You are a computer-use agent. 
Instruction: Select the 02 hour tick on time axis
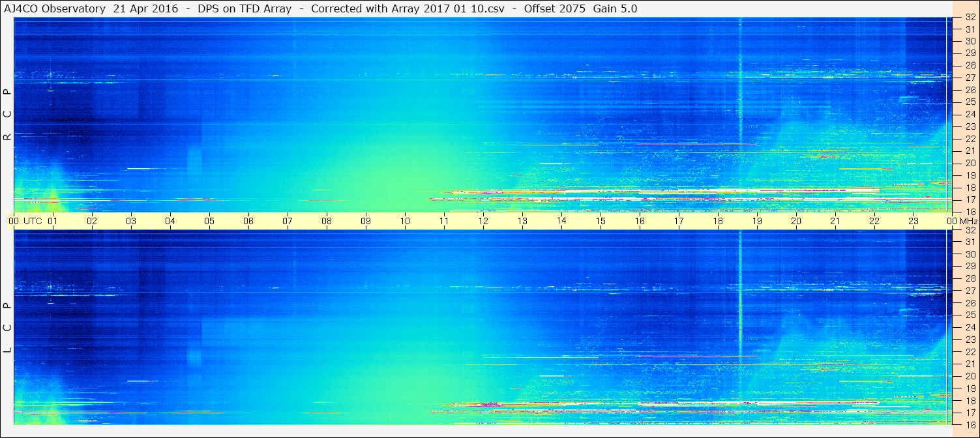click(92, 221)
